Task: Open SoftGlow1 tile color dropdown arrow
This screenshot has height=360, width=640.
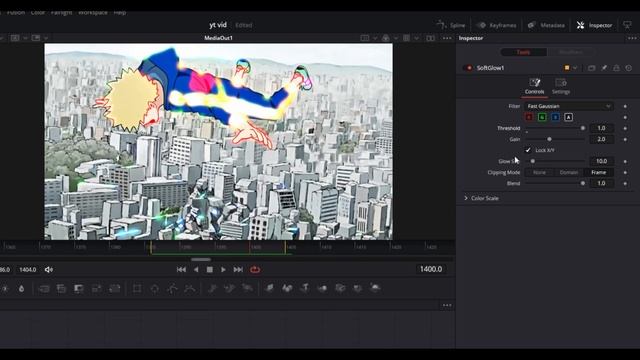Action: click(x=575, y=68)
